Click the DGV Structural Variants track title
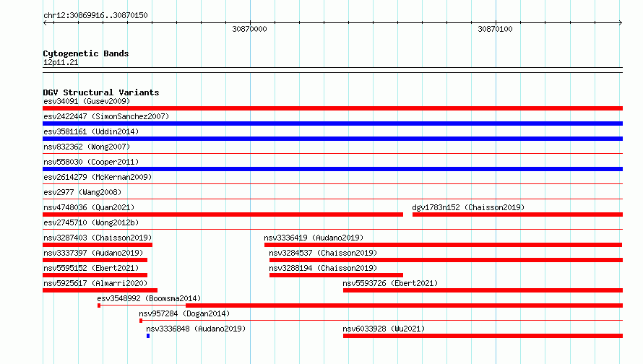643x364 pixels. pos(101,92)
